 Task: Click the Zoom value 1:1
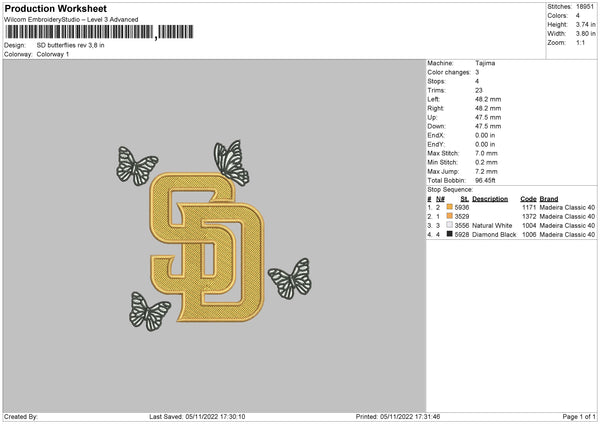pyautogui.click(x=580, y=42)
